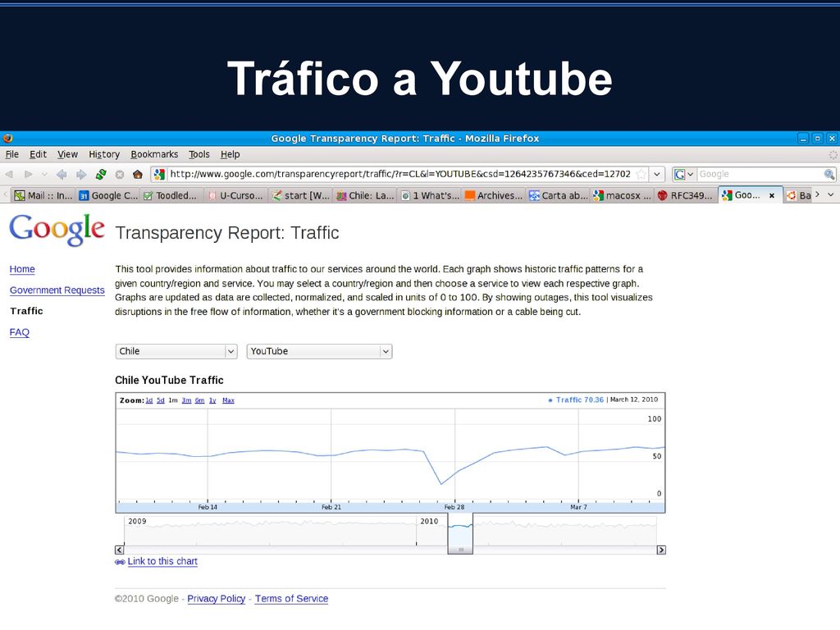Click the Google logo
The width and height of the screenshot is (840, 630).
click(x=57, y=230)
